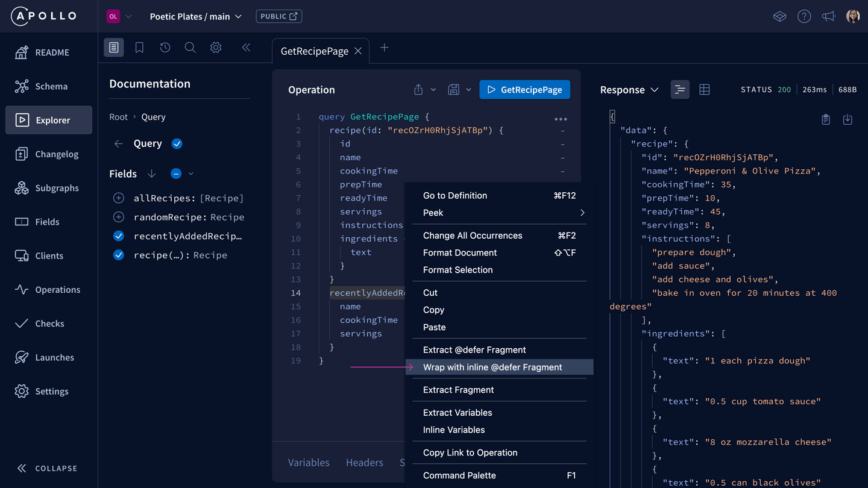Click the help question mark icon
This screenshot has height=488, width=868.
(x=804, y=16)
